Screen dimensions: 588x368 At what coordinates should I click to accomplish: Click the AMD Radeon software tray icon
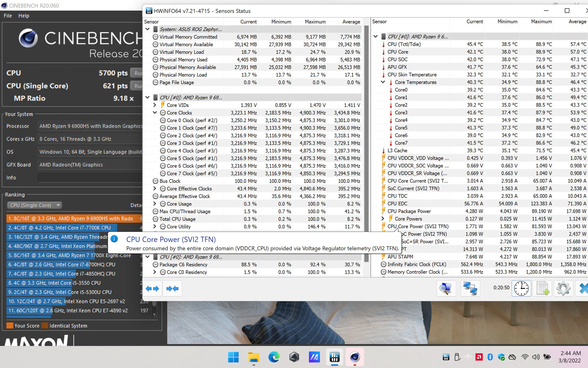coord(479,357)
